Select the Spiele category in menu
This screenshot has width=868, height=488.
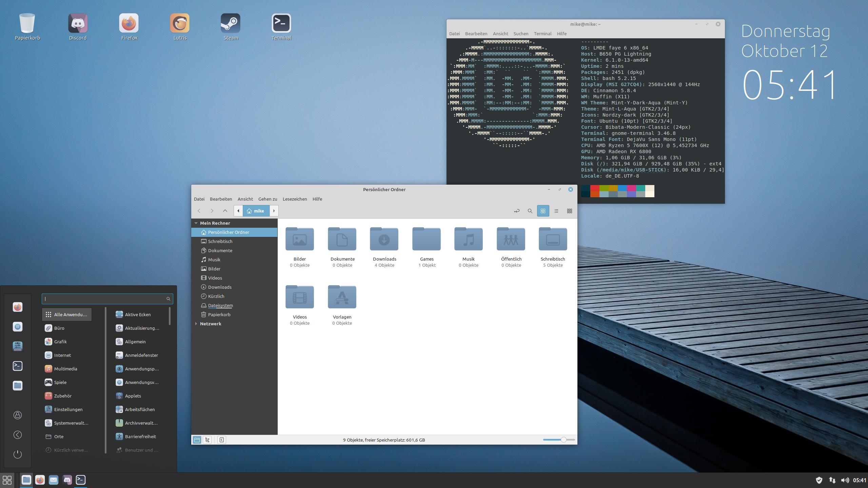point(60,382)
